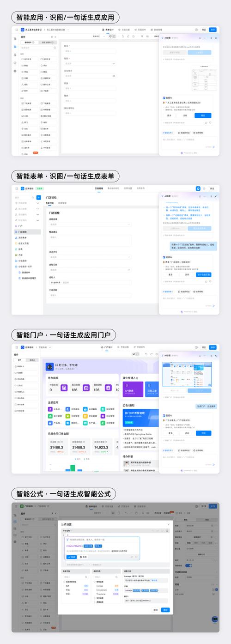
Task: Open the 性别 dropdown in the employee form
Action: point(90,63)
